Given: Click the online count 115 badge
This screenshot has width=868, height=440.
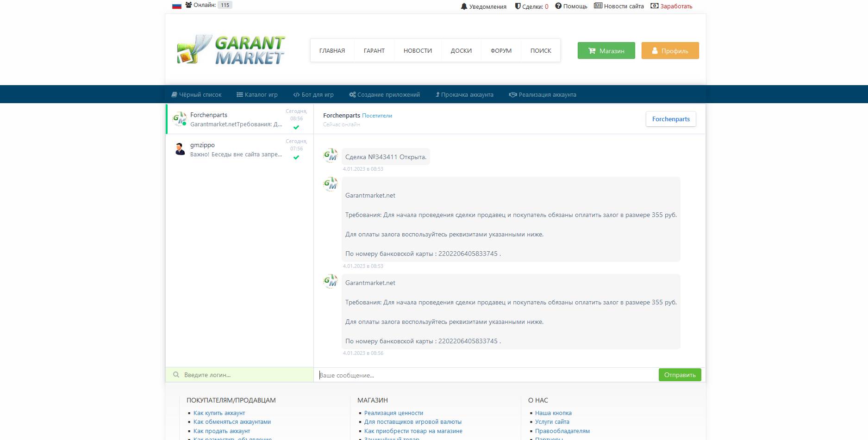Looking at the screenshot, I should click(225, 5).
